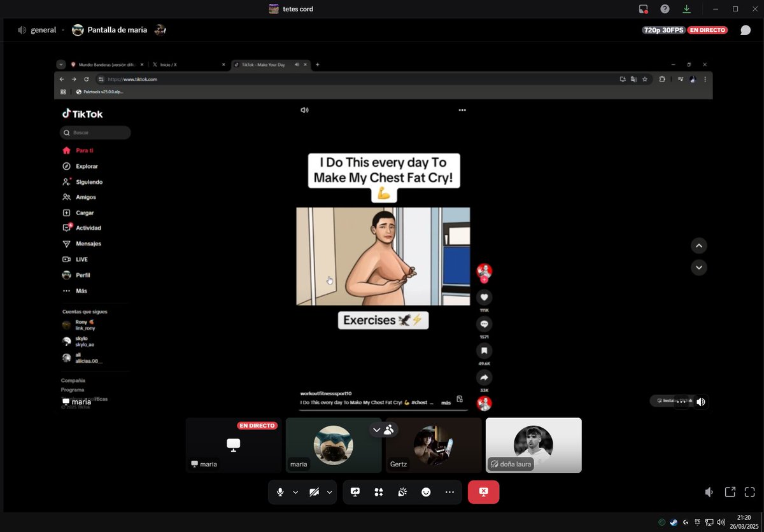Pop out the stream window
The image size is (764, 532).
coord(730,492)
